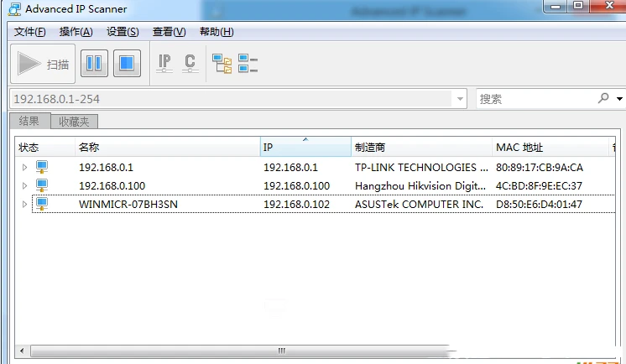Open the 设置(S) menu
The width and height of the screenshot is (626, 364).
(x=123, y=32)
